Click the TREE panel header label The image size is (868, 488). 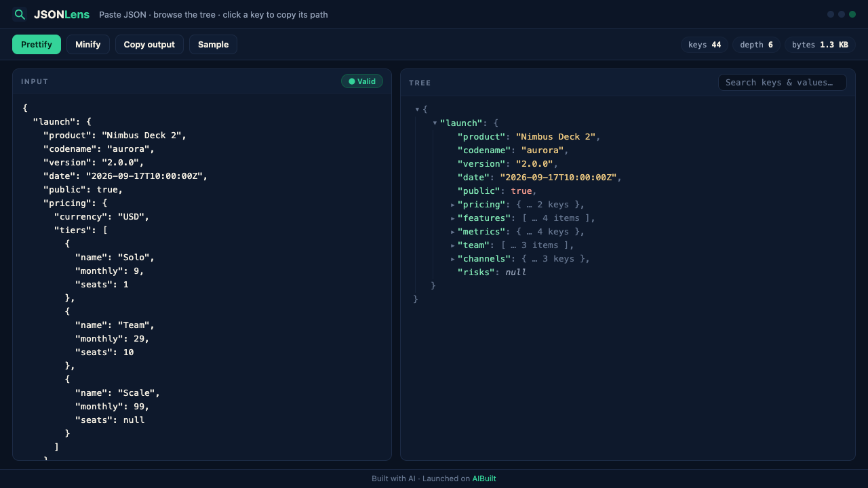(x=420, y=83)
